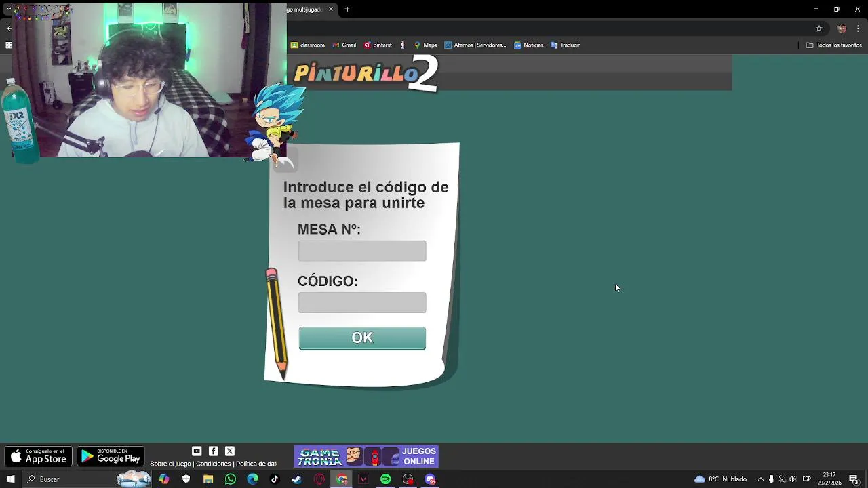
Task: Open the Traducir bookmark
Action: click(x=565, y=45)
